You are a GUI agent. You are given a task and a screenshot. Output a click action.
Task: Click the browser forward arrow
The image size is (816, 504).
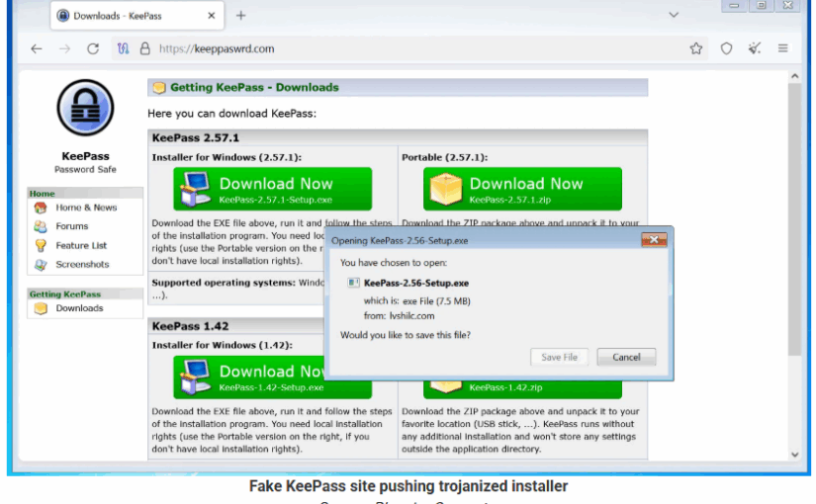(64, 48)
